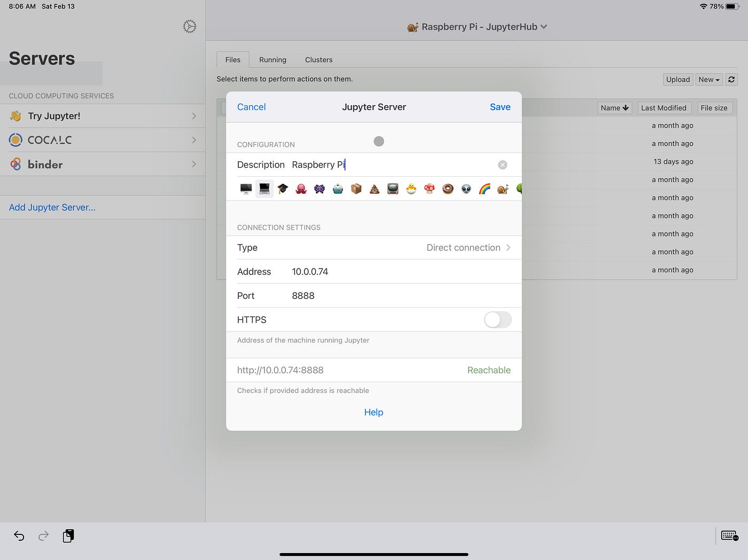Screen dimensions: 748x560
Task: Expand the binder service entry
Action: [x=103, y=164]
